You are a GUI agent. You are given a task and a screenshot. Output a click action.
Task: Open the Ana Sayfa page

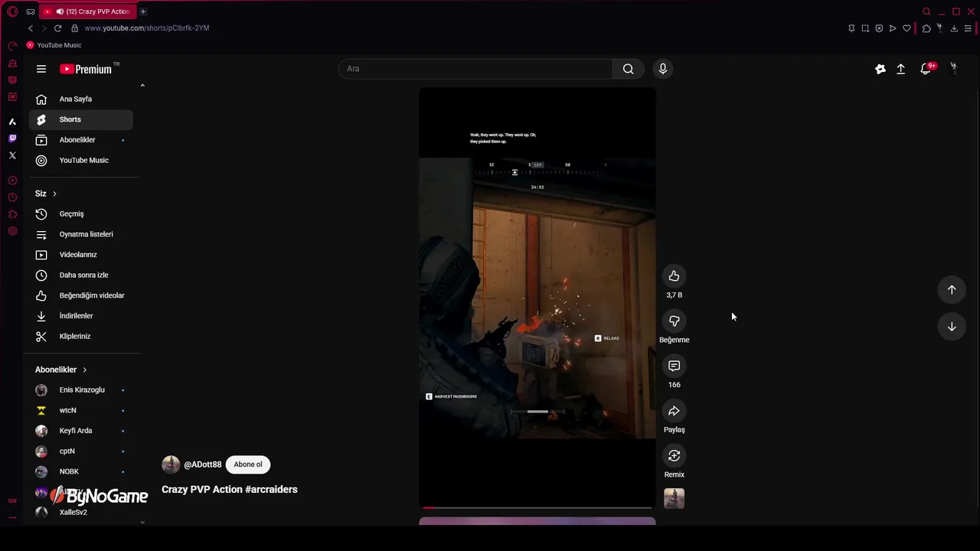81,99
